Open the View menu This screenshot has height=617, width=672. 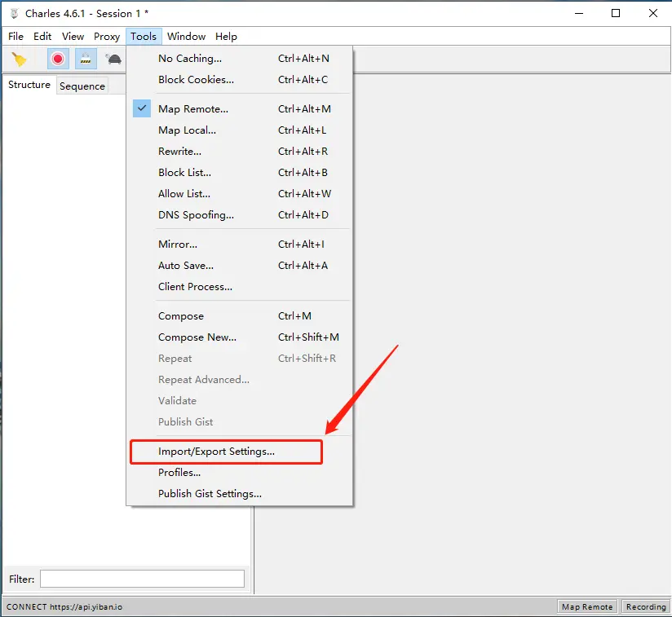point(73,37)
